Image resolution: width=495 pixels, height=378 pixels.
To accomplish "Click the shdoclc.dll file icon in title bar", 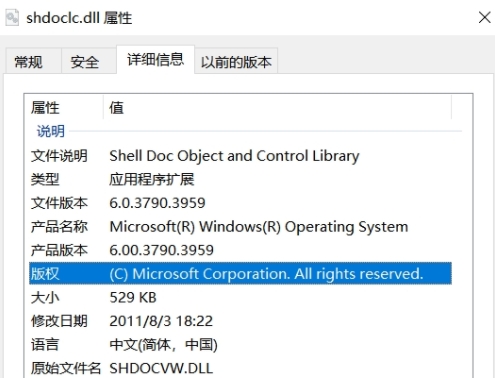I will tap(12, 18).
